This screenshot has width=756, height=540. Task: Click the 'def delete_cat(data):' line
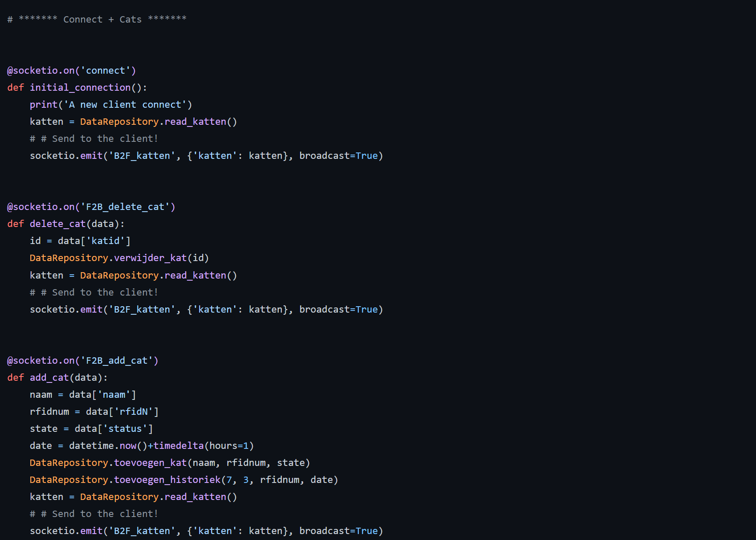[66, 224]
